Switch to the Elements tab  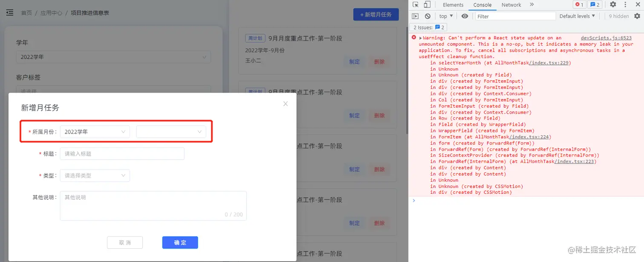click(453, 5)
